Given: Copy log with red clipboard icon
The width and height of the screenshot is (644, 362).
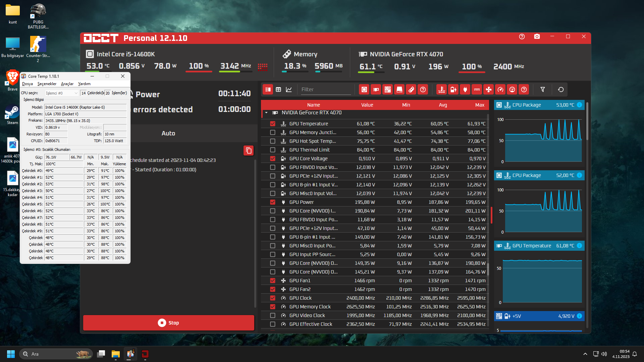Looking at the screenshot, I should click(249, 150).
